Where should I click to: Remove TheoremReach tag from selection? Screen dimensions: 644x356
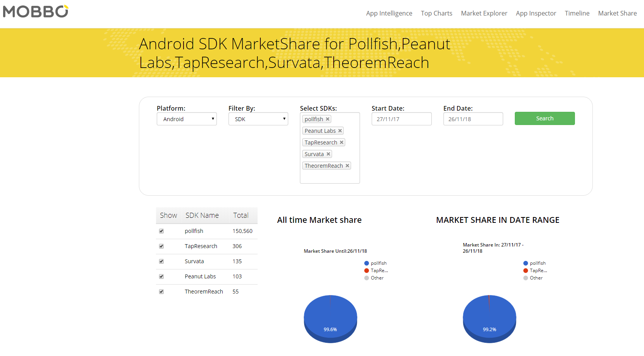coord(347,166)
